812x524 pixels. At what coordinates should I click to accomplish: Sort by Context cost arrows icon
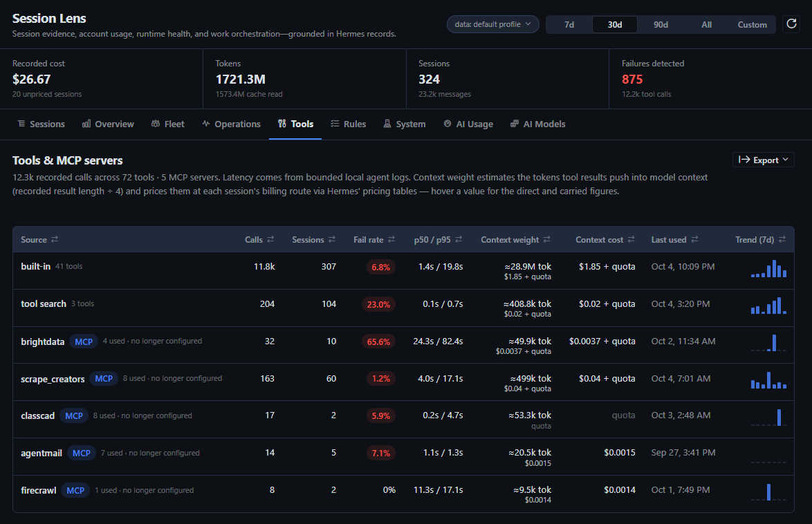click(x=631, y=239)
